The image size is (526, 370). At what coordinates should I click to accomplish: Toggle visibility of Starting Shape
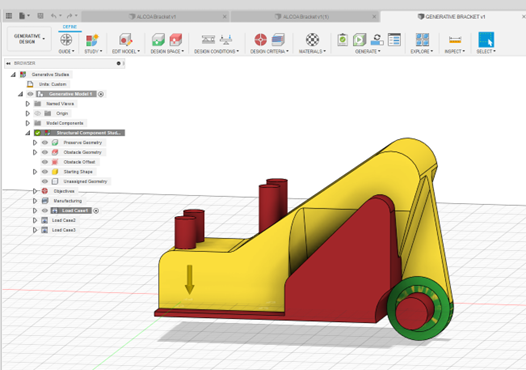[45, 172]
